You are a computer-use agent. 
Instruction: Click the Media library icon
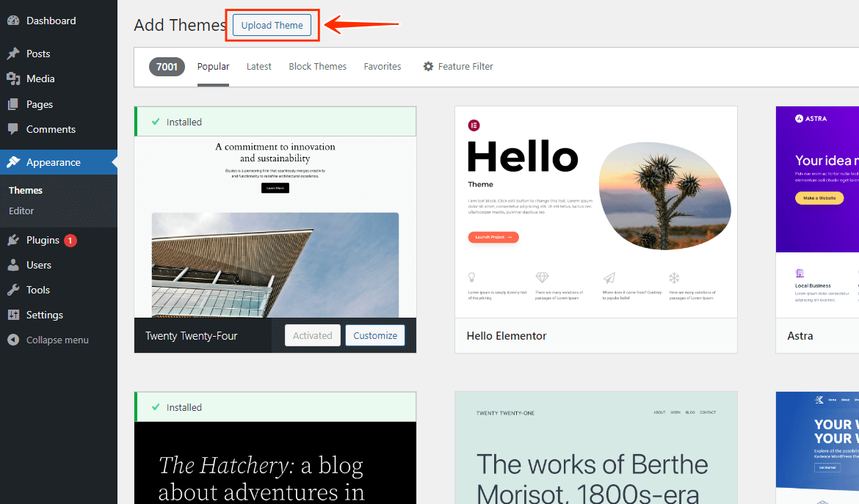[14, 78]
